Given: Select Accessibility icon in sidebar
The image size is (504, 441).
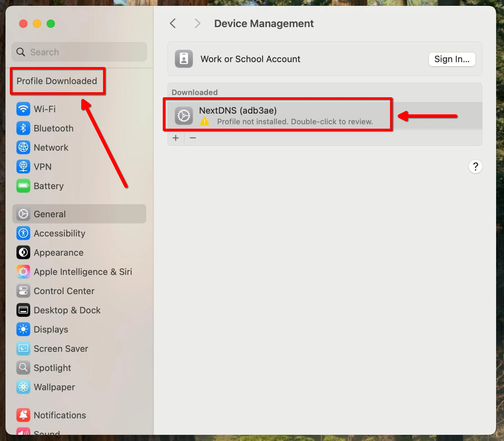Looking at the screenshot, I should tap(23, 233).
